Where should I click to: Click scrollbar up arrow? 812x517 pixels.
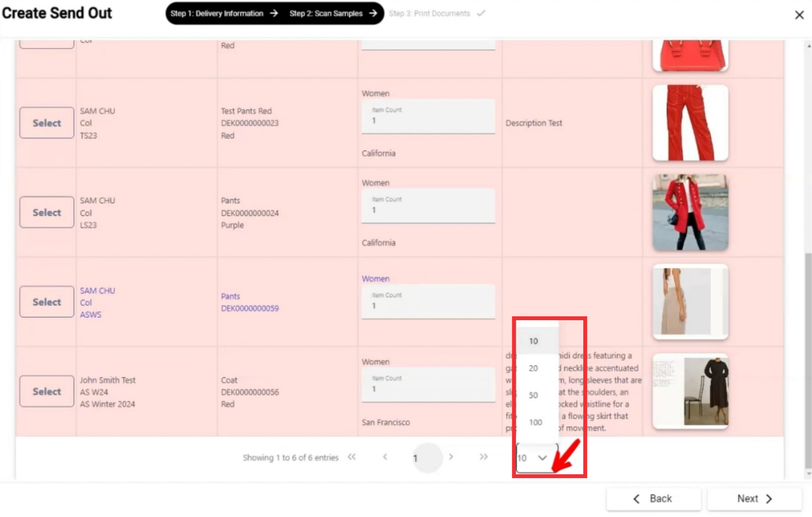(x=809, y=46)
